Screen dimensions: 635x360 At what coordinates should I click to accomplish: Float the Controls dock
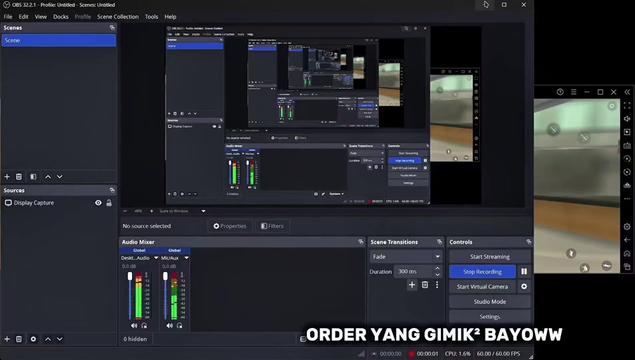click(528, 242)
